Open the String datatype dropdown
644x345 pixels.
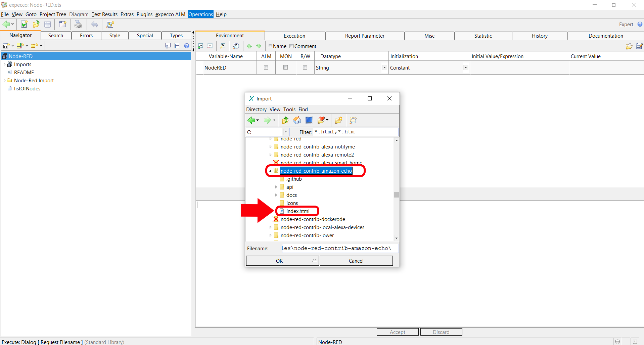[x=384, y=68]
